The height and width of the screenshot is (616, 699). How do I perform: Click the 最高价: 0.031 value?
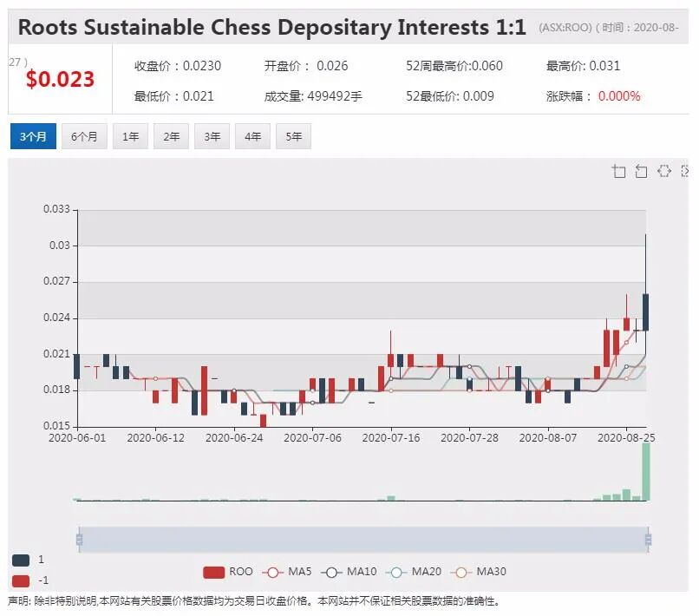(583, 66)
